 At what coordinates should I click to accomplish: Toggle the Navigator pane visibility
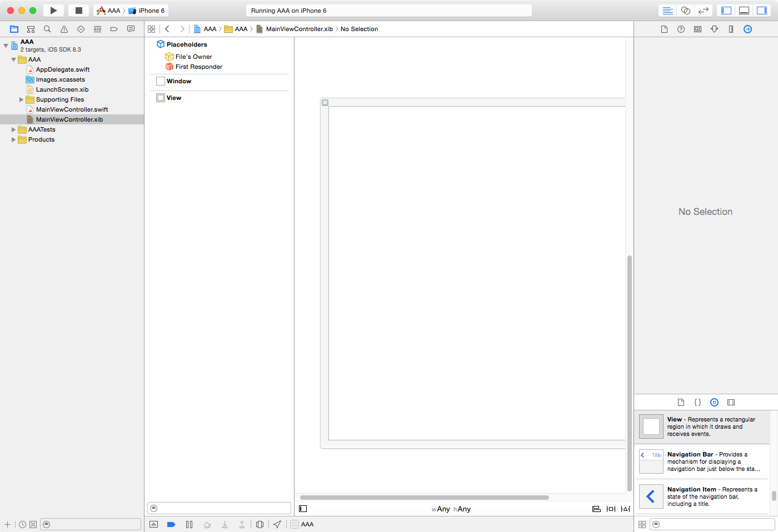(726, 11)
